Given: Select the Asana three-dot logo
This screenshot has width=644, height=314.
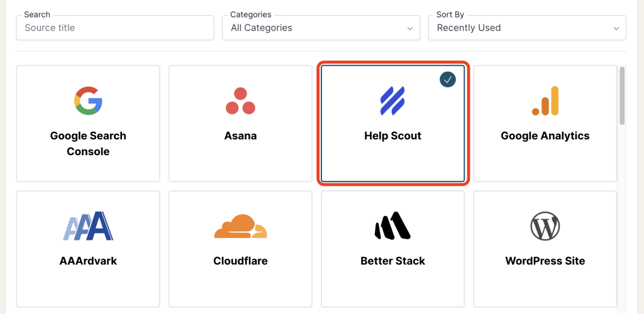Looking at the screenshot, I should coord(240,101).
